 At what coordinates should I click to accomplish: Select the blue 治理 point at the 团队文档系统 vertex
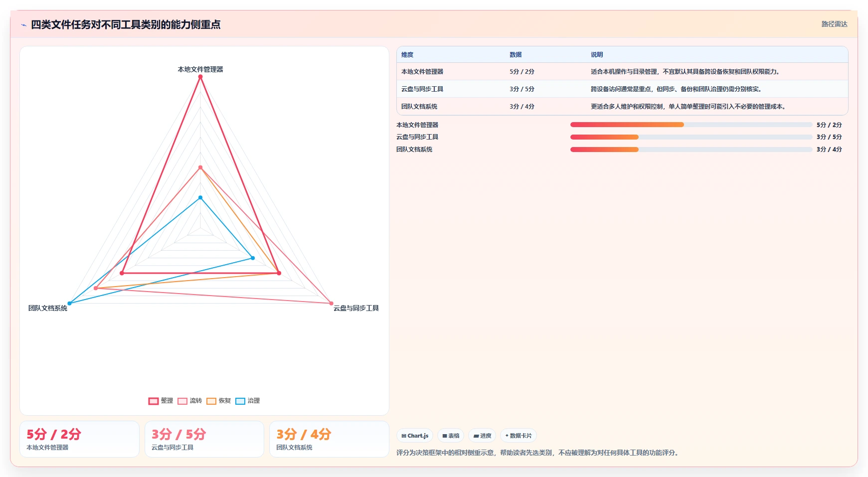coord(70,303)
